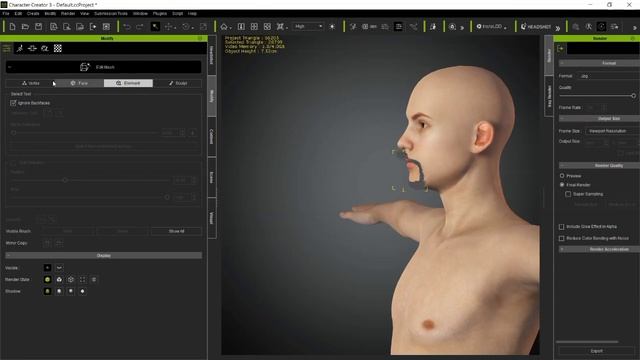Switch to Vertex edit mode
The height and width of the screenshot is (360, 640).
[31, 83]
